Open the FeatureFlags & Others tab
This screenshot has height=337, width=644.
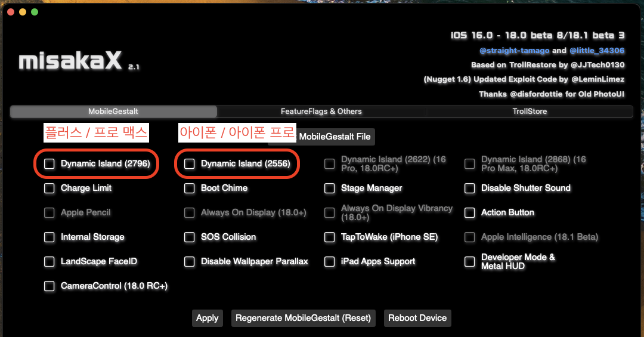pyautogui.click(x=321, y=112)
